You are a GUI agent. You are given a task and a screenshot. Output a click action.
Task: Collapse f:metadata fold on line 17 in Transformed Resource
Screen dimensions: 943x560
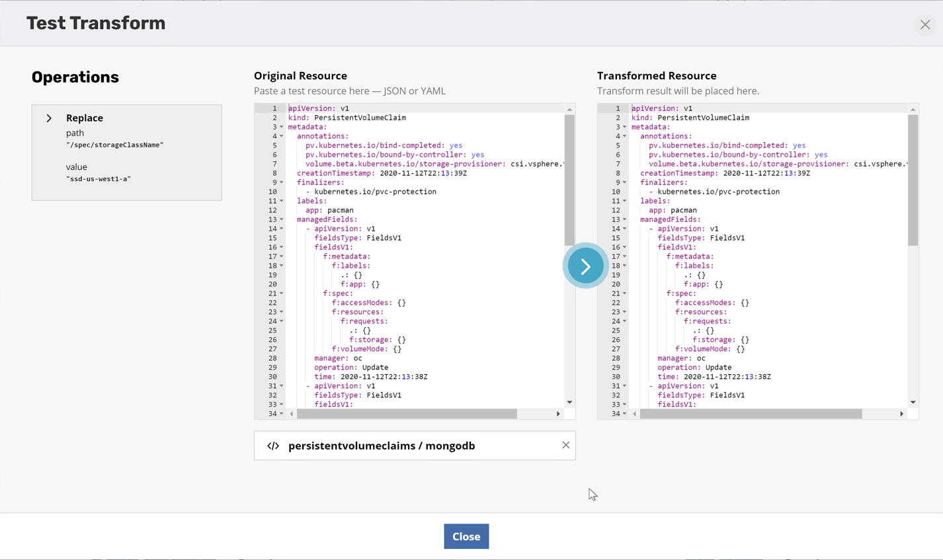click(624, 257)
